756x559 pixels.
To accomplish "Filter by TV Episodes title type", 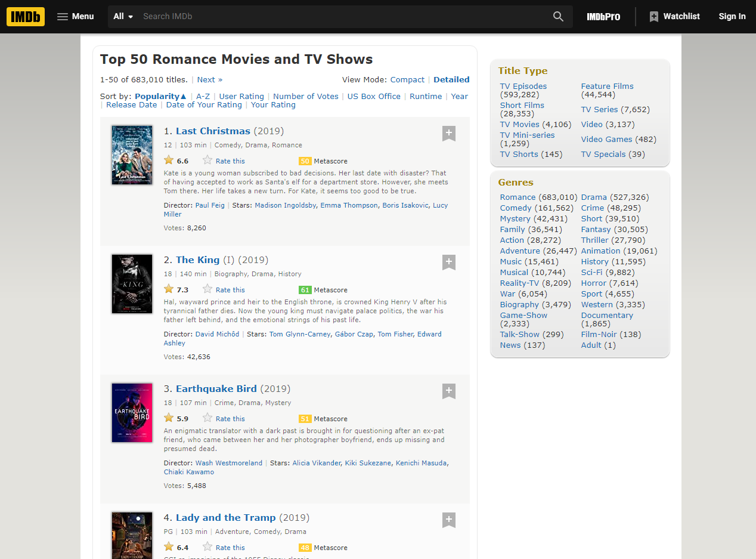I will coord(523,87).
